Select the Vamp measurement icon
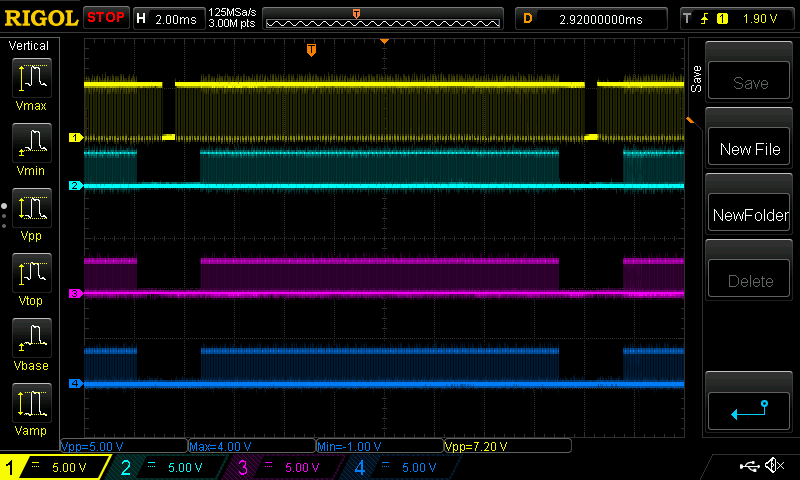The width and height of the screenshot is (800, 480). 32,402
